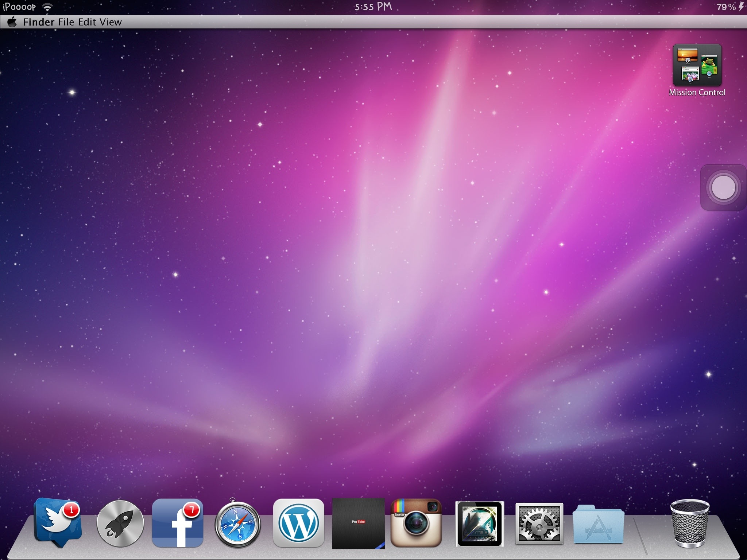747x560 pixels.
Task: Open the Twitter bird app in dock
Action: 57,522
